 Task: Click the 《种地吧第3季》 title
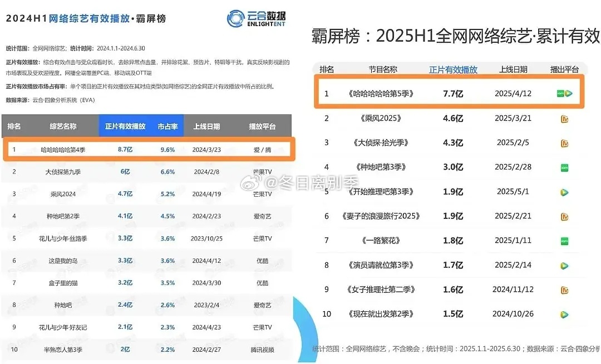click(x=381, y=167)
